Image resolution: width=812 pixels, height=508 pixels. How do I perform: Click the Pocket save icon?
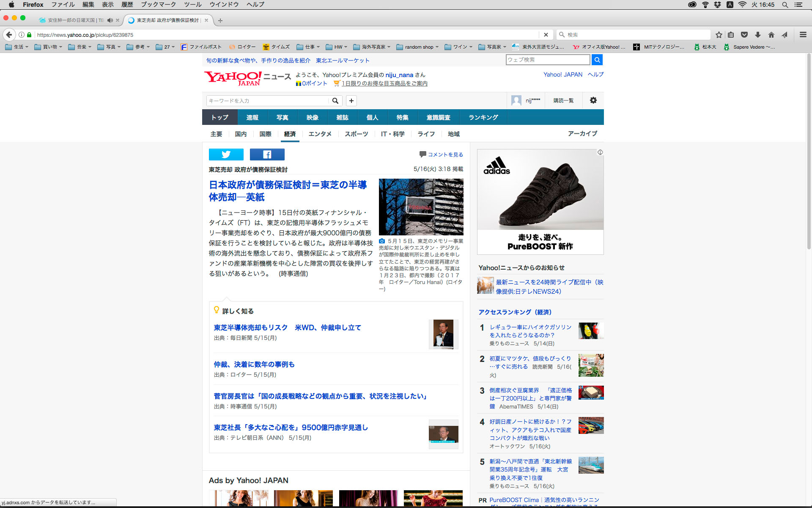744,35
